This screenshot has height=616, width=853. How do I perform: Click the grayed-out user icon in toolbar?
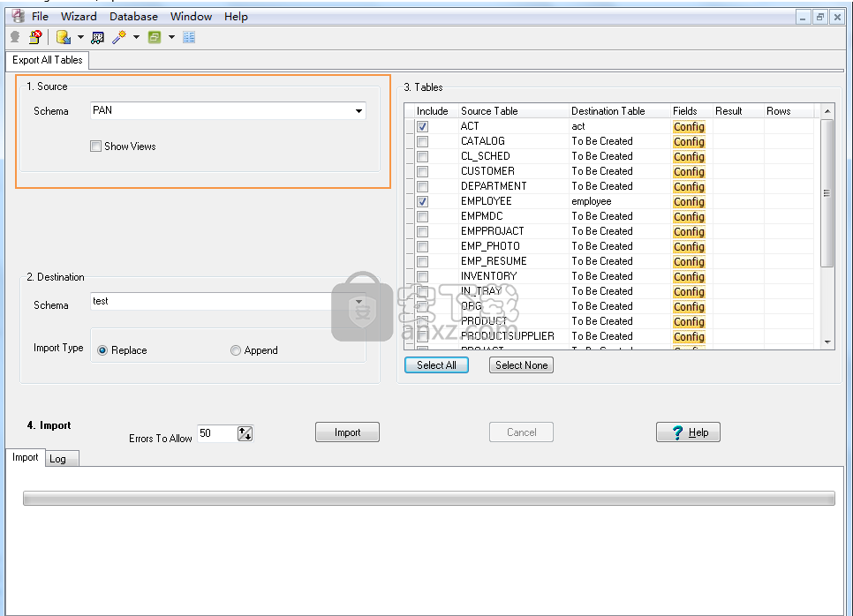pos(15,37)
